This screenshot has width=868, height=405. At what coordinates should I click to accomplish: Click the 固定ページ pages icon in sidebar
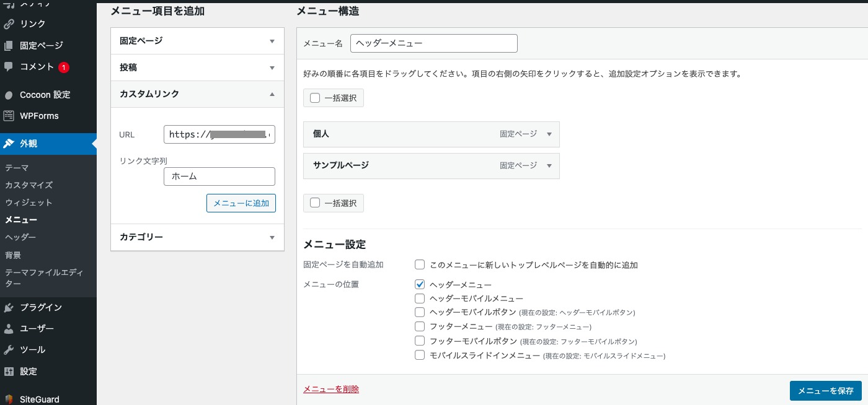[9, 45]
